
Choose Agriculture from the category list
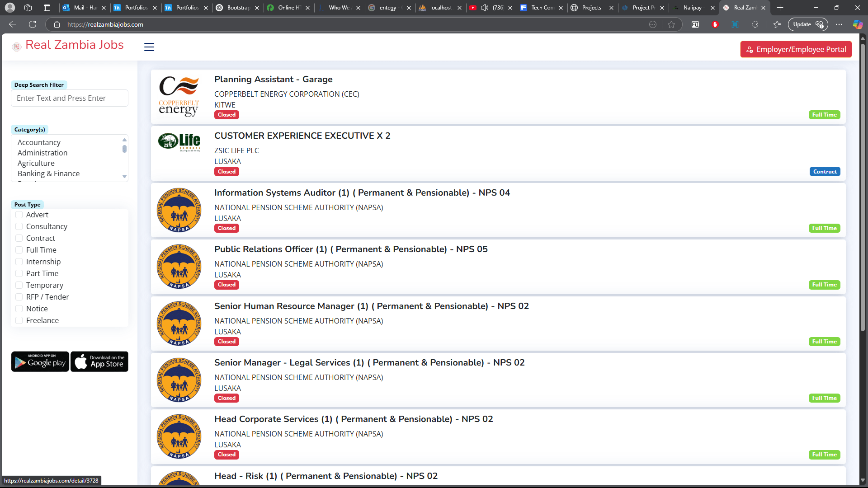(36, 163)
